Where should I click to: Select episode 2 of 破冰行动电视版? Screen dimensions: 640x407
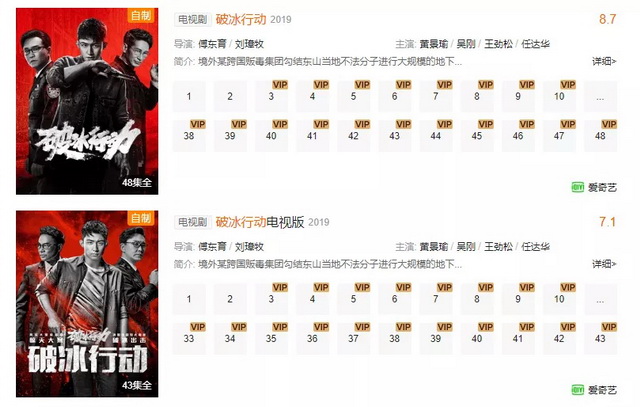230,299
